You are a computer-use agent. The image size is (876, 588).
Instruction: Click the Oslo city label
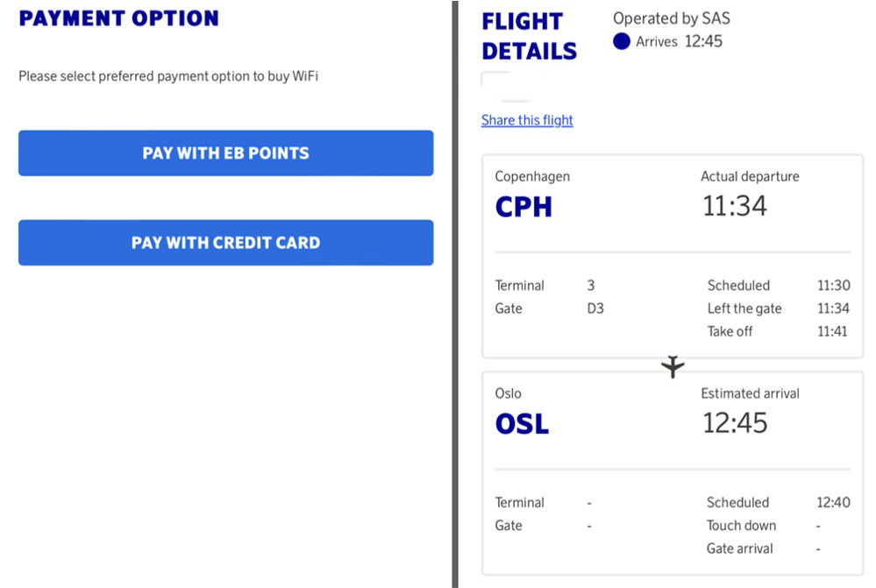[x=508, y=393]
